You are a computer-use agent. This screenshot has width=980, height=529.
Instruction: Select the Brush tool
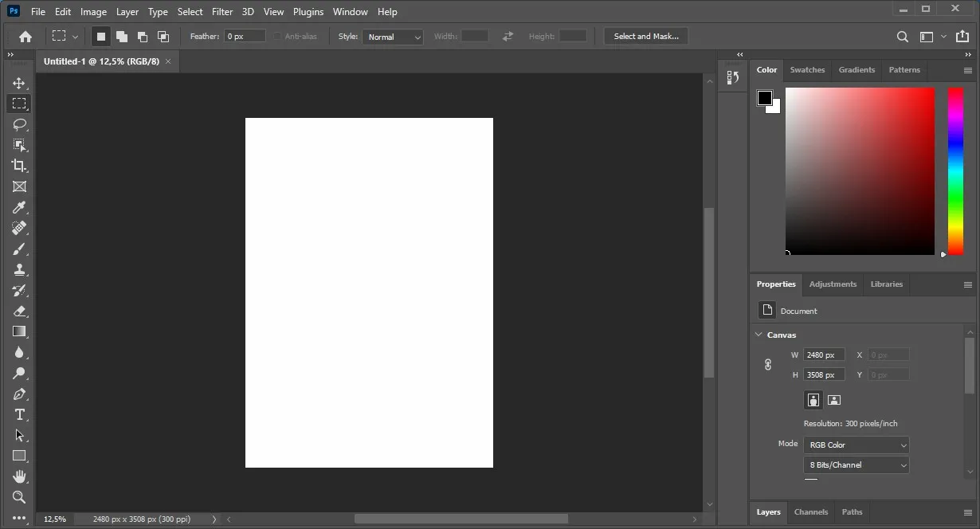click(x=19, y=249)
